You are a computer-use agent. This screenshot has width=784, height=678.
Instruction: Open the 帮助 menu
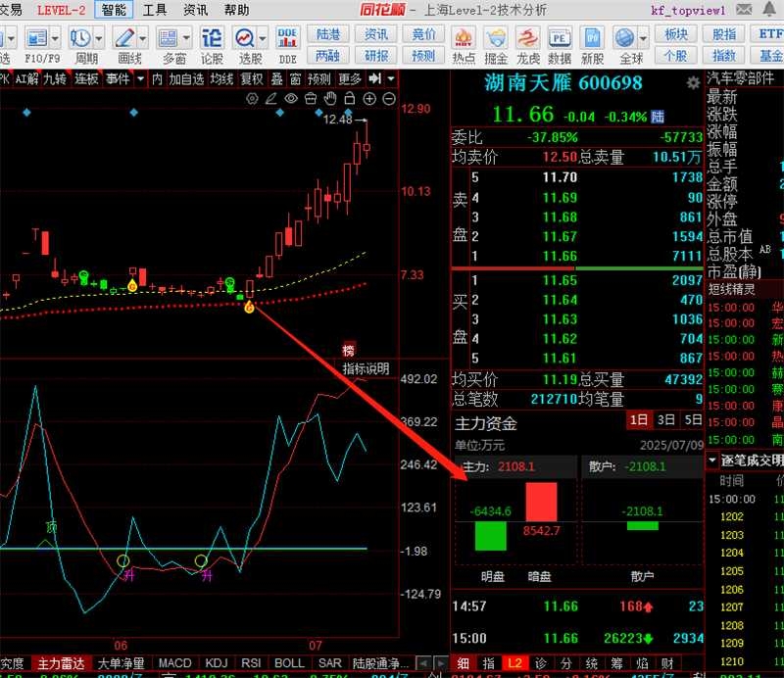click(x=236, y=10)
